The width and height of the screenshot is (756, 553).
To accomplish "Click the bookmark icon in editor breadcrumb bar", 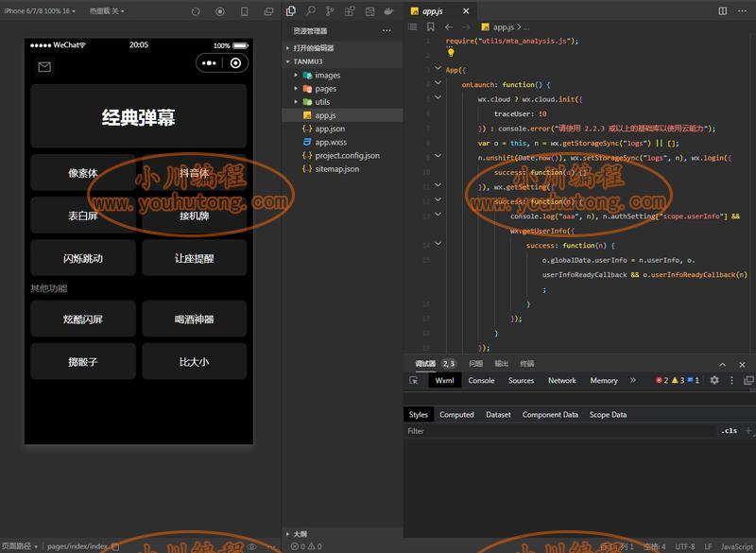I will click(431, 27).
